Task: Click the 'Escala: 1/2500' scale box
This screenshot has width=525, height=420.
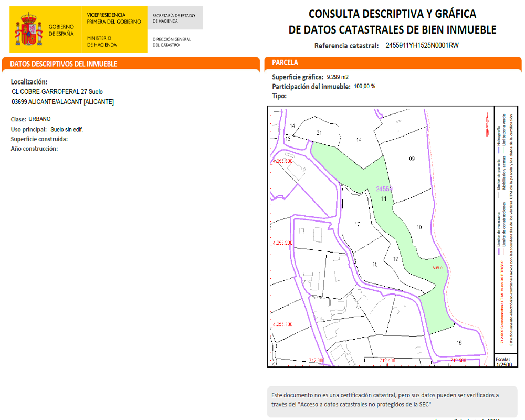Action: pyautogui.click(x=506, y=360)
